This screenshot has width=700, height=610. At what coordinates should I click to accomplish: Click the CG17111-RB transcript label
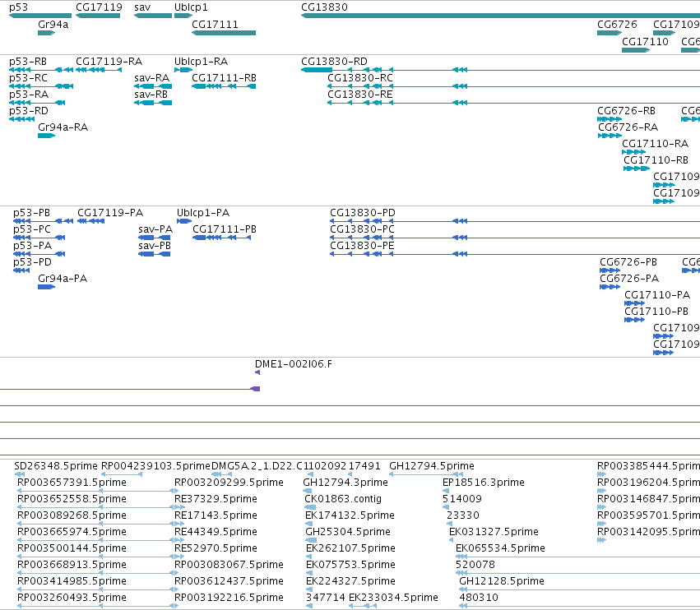pos(224,78)
